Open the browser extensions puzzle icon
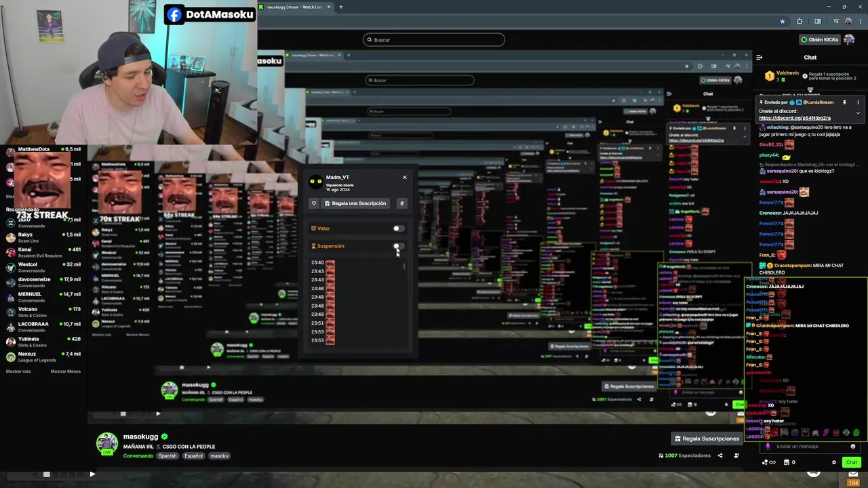 coord(800,21)
